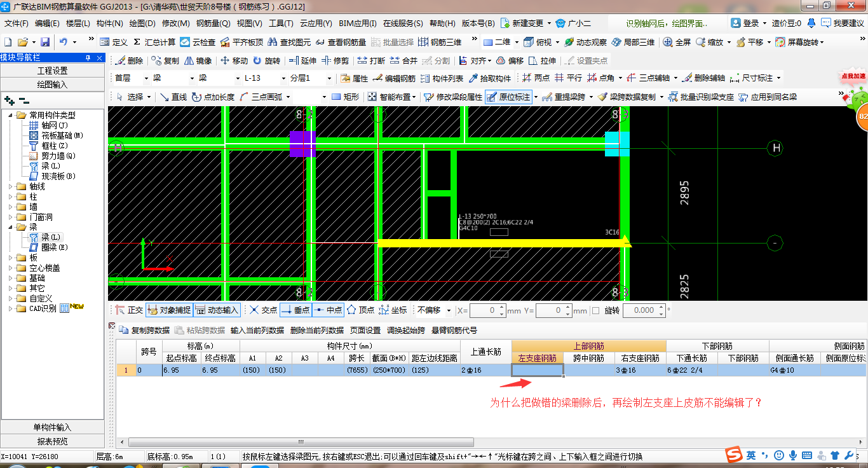Click the X coordinate input field

tap(487, 310)
